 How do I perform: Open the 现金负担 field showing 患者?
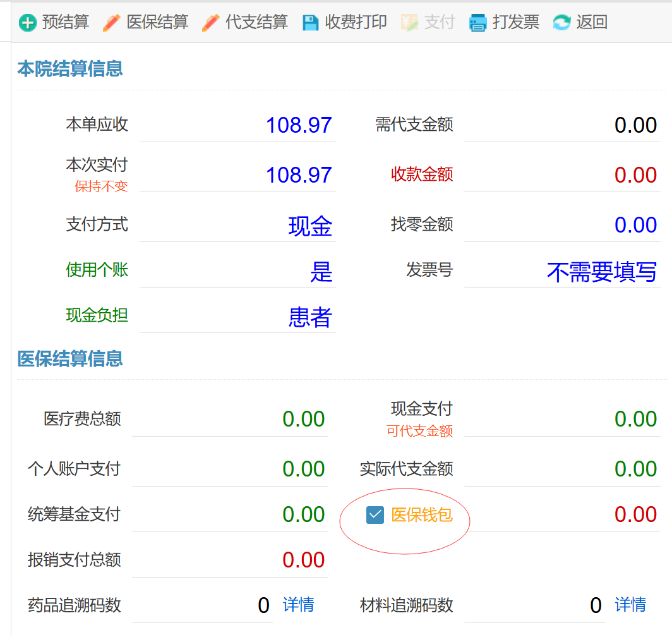pos(237,317)
